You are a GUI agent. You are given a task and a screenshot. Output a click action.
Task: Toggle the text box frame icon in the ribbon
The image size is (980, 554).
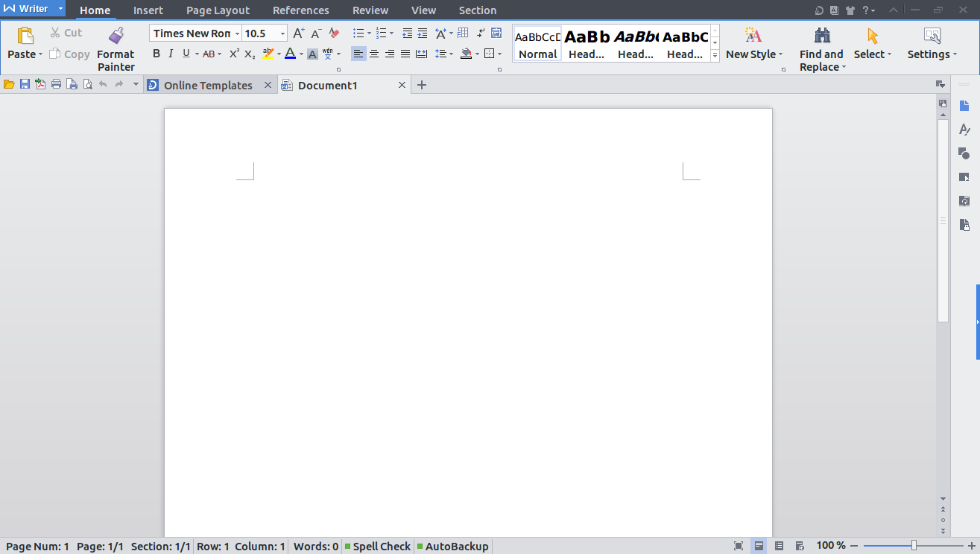tap(496, 33)
